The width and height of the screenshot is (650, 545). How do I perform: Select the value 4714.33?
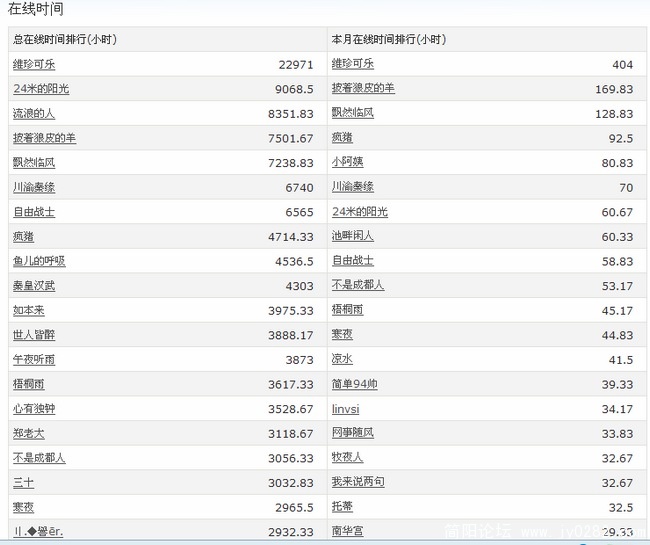(291, 237)
